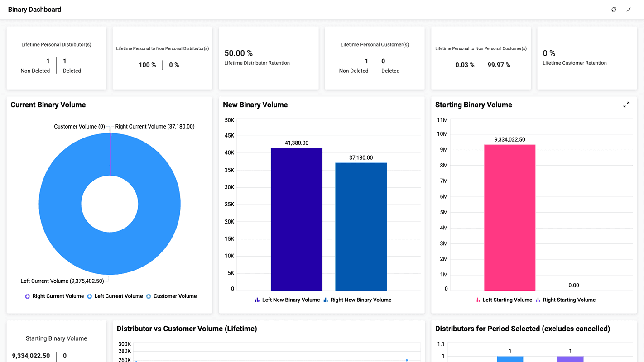Click the "0.00" Right Starting Volume value label
Viewport: 644px width, 362px height.
pos(574,286)
